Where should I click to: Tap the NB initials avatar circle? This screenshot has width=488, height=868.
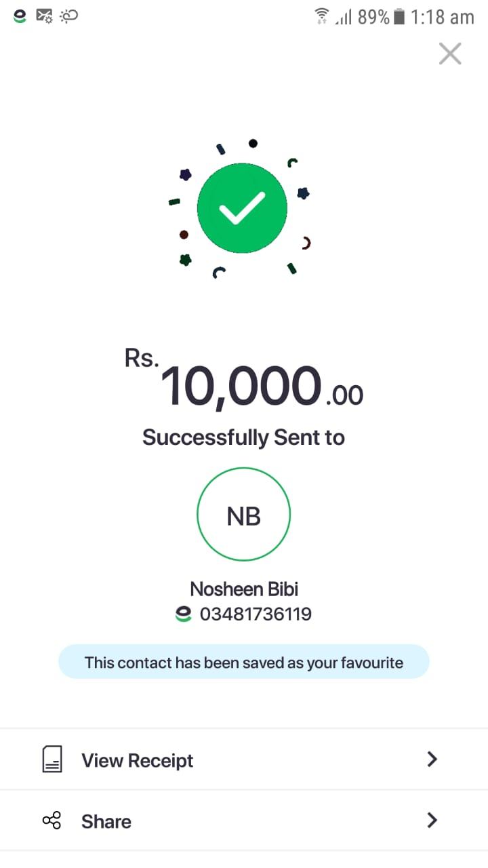coord(243,515)
